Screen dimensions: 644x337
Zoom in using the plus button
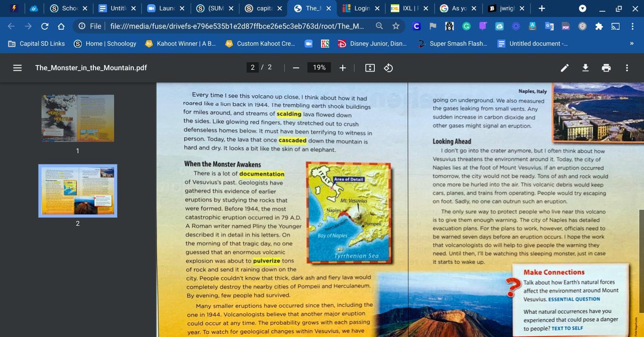tap(343, 68)
